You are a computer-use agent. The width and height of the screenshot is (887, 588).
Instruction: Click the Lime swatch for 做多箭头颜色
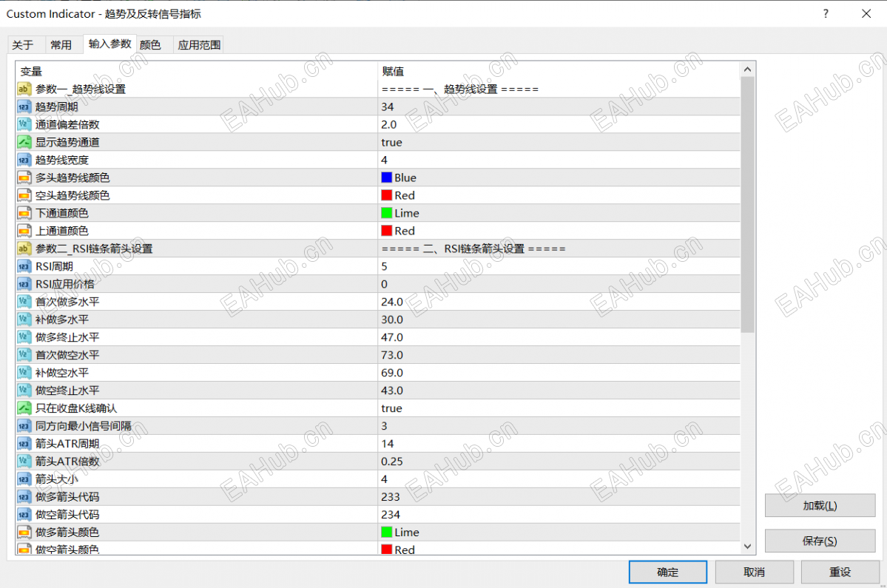pyautogui.click(x=387, y=532)
